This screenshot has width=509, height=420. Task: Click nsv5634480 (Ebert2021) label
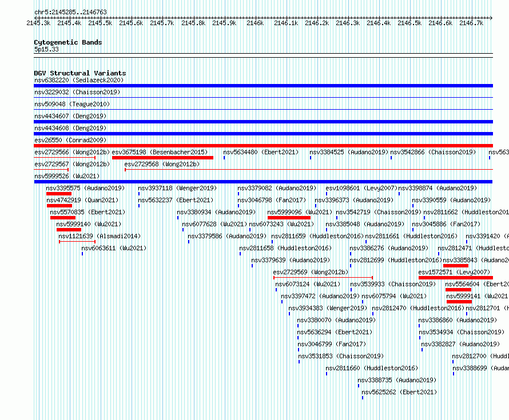click(261, 152)
